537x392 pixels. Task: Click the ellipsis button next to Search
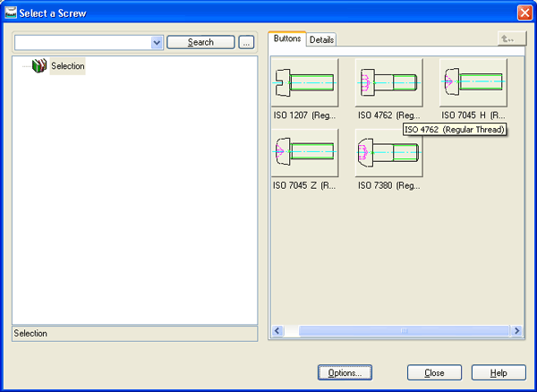point(246,42)
